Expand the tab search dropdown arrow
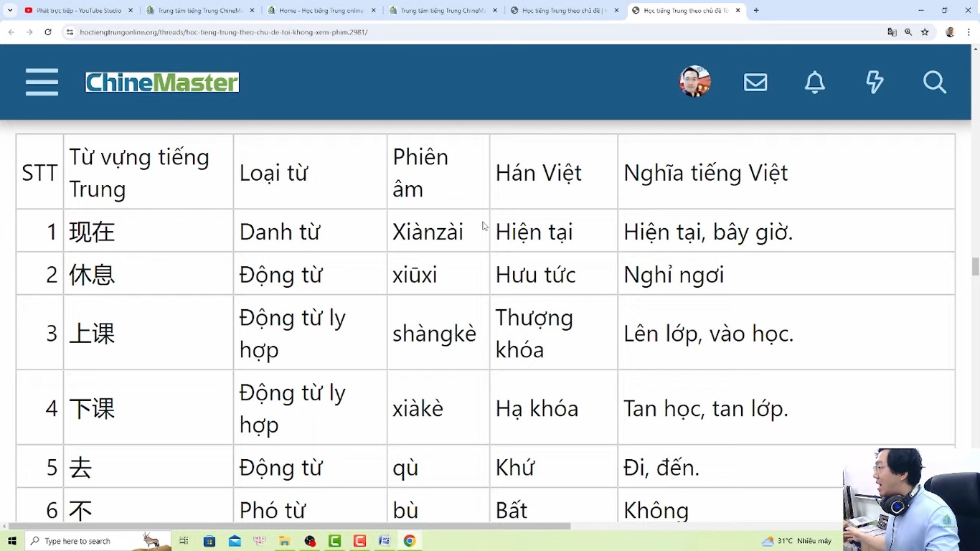Screen dimensions: 980x551 [x=10, y=11]
